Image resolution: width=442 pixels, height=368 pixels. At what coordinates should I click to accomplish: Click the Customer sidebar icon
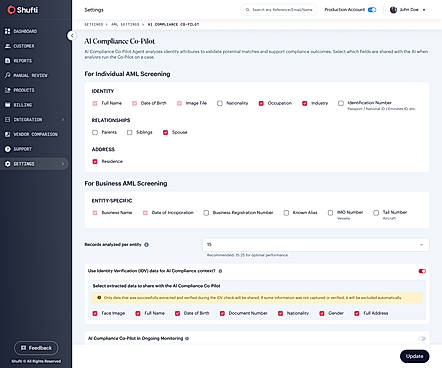(x=7, y=46)
